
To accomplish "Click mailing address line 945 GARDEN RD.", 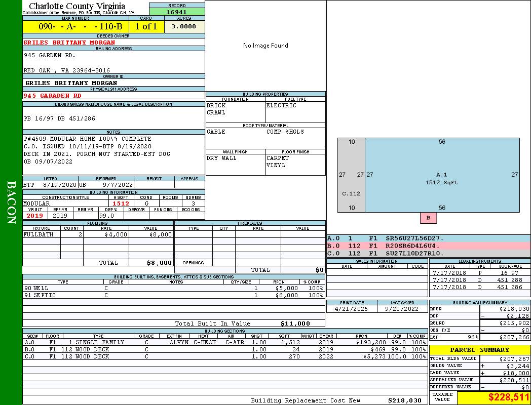I will point(50,55).
